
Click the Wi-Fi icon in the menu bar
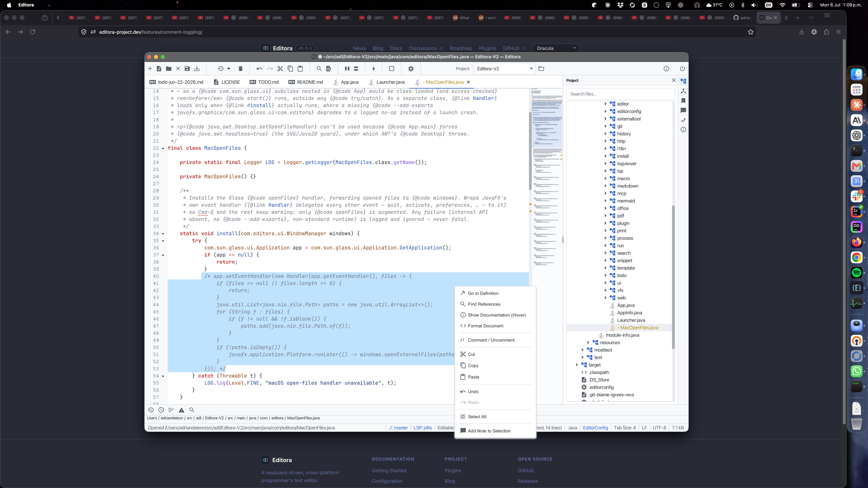coord(782,5)
